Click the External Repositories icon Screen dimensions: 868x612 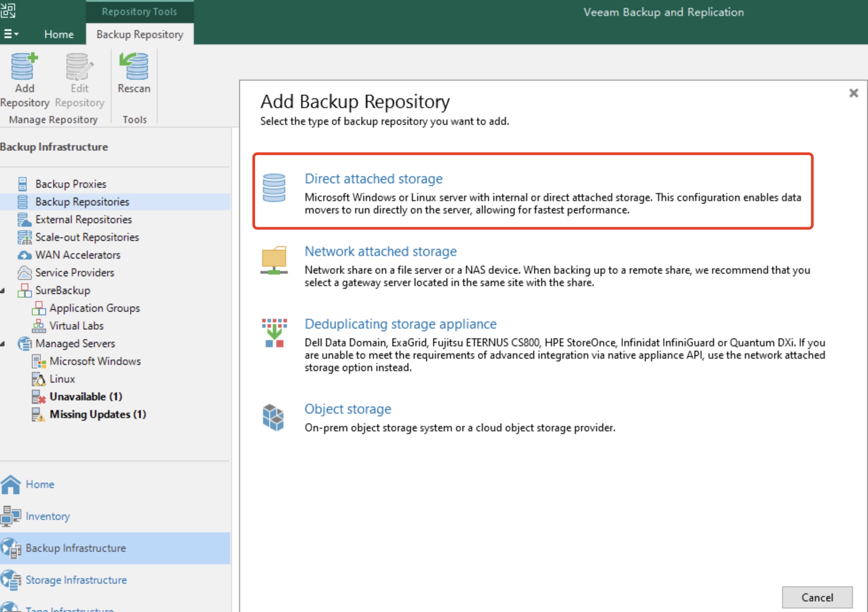pos(24,219)
